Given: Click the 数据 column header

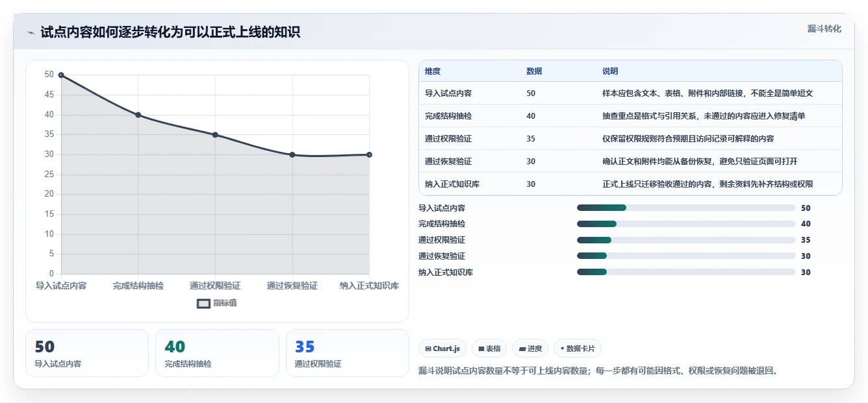Looking at the screenshot, I should point(534,71).
